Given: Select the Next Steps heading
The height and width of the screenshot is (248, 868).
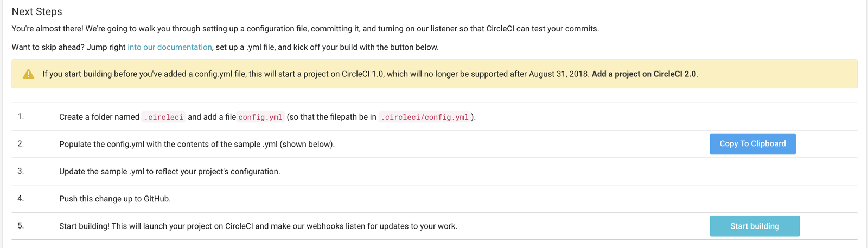Looking at the screenshot, I should point(37,11).
